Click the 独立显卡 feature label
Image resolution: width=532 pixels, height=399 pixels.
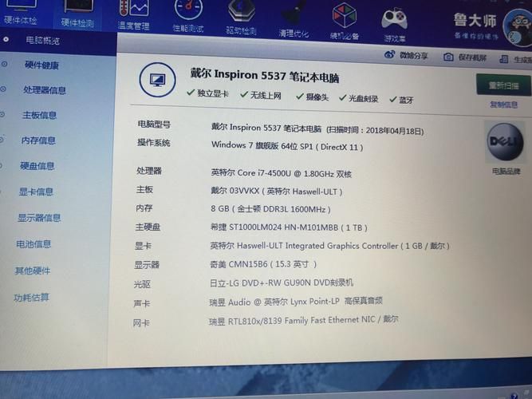coord(213,93)
